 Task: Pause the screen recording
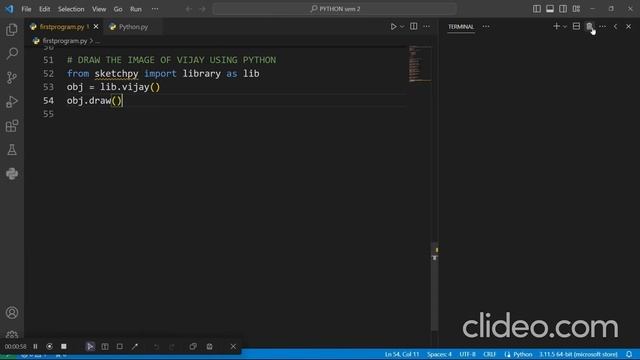pyautogui.click(x=36, y=347)
